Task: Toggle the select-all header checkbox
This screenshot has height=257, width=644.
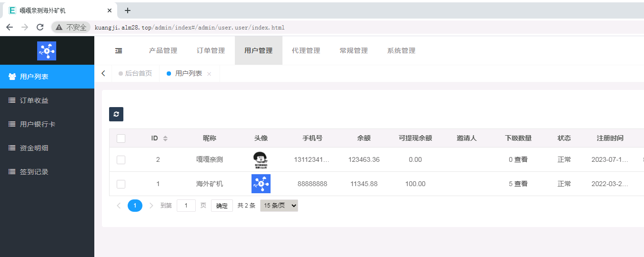Action: tap(121, 138)
